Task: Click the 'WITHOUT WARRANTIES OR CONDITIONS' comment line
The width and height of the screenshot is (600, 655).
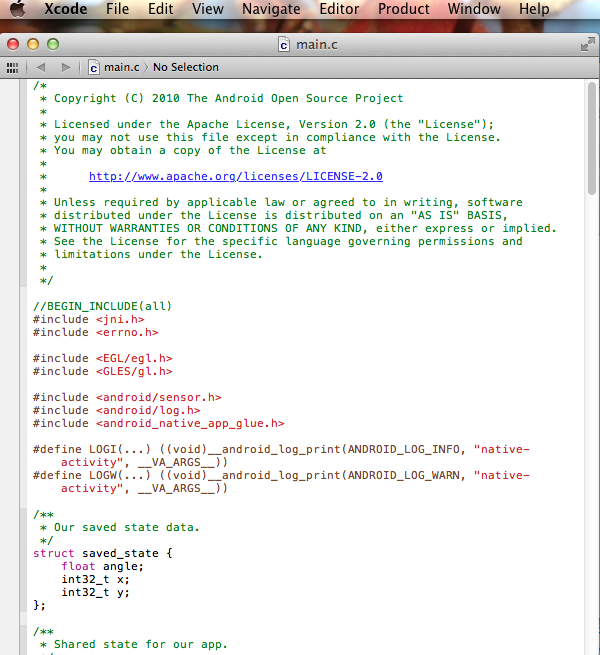Action: pos(298,228)
